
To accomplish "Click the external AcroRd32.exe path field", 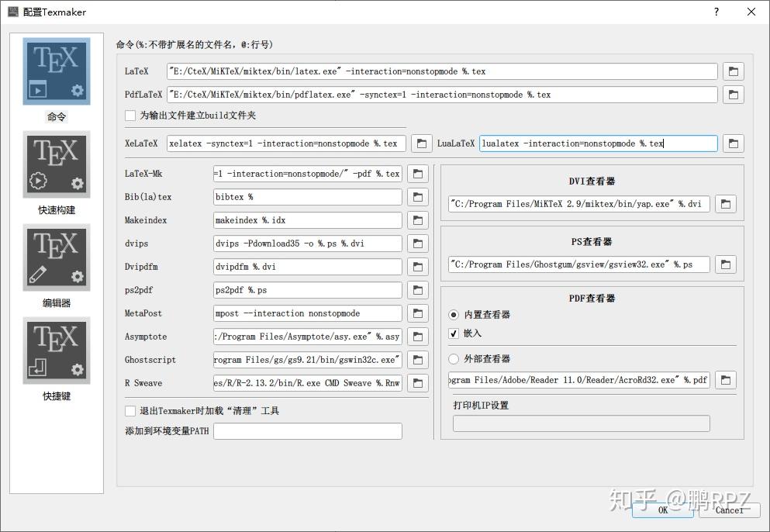I will coord(579,380).
